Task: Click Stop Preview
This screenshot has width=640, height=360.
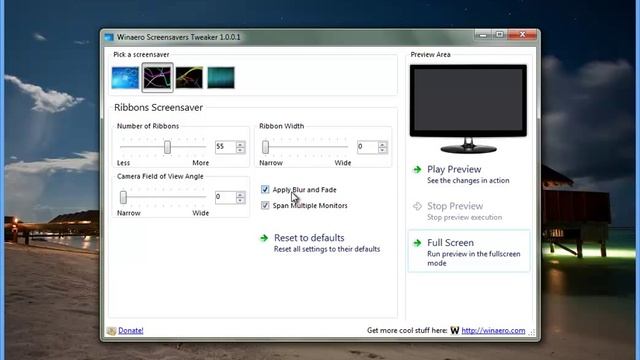Action: click(x=455, y=206)
